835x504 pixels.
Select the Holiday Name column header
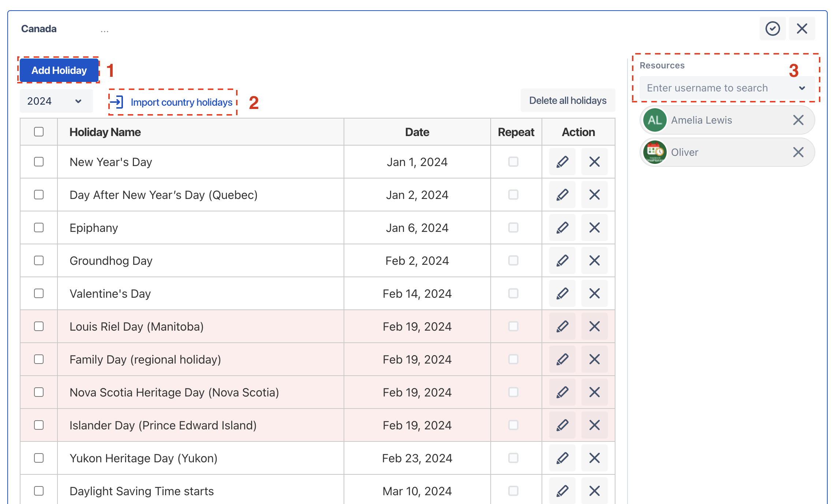tap(105, 132)
